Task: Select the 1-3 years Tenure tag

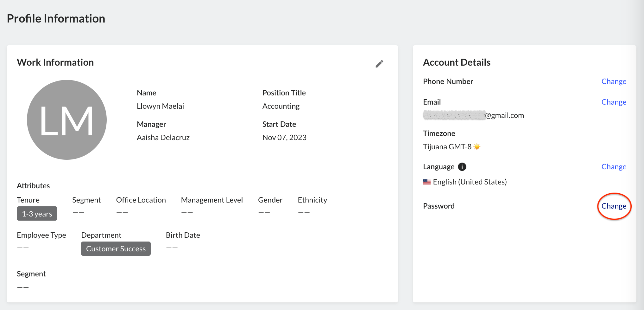Action: click(37, 214)
